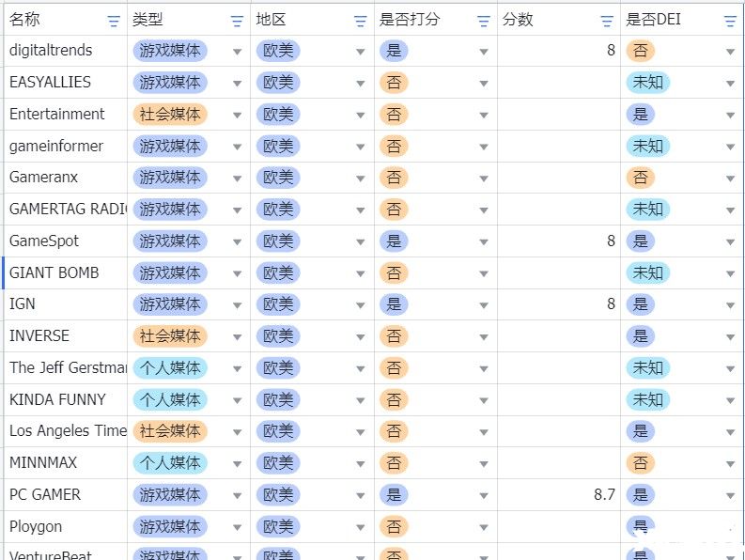The image size is (745, 560).
Task: Click the Ploygon name cell
Action: tap(66, 527)
